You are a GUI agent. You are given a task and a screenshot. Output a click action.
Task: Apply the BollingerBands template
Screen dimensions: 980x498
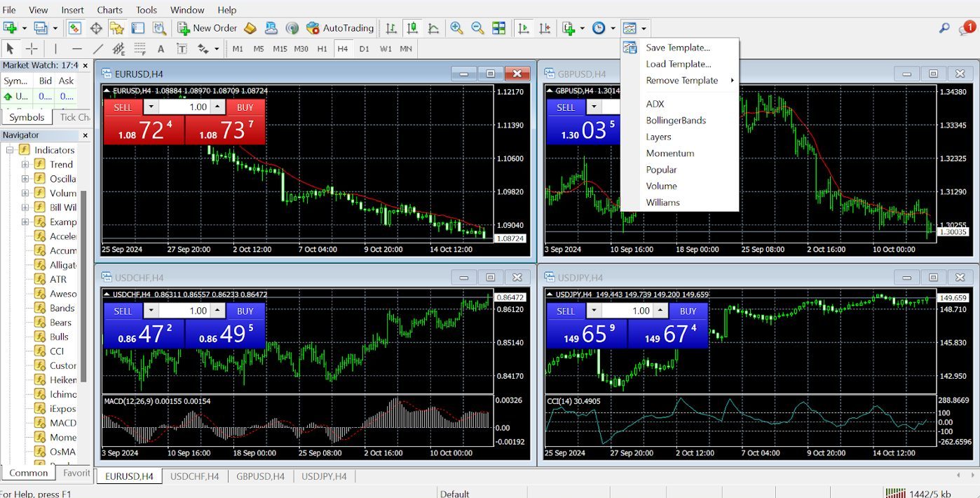pyautogui.click(x=676, y=121)
